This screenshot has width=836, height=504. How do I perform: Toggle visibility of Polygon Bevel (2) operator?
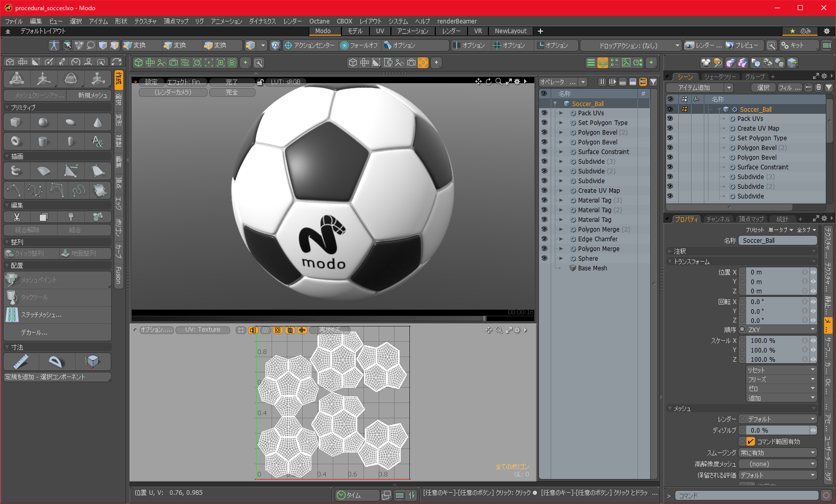pos(544,133)
